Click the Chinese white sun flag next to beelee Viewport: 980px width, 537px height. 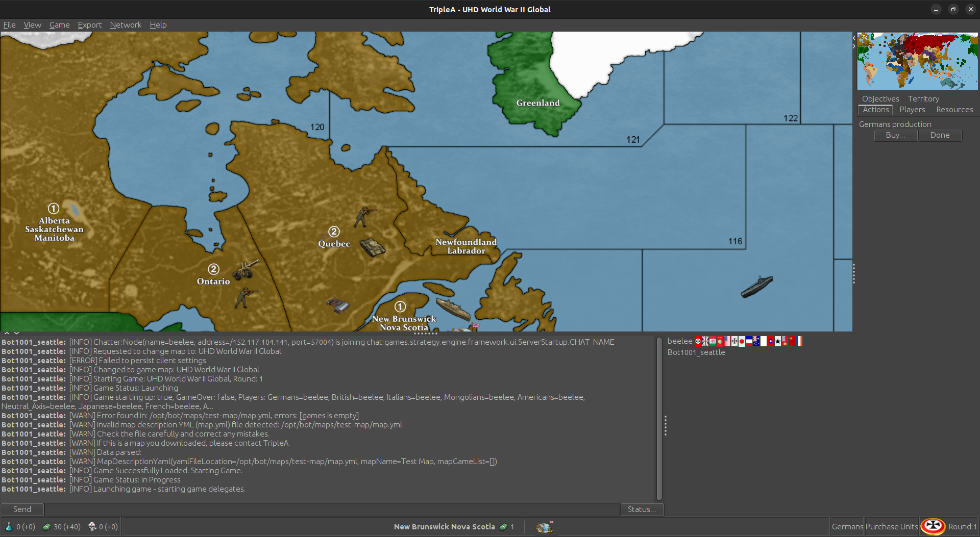point(771,341)
